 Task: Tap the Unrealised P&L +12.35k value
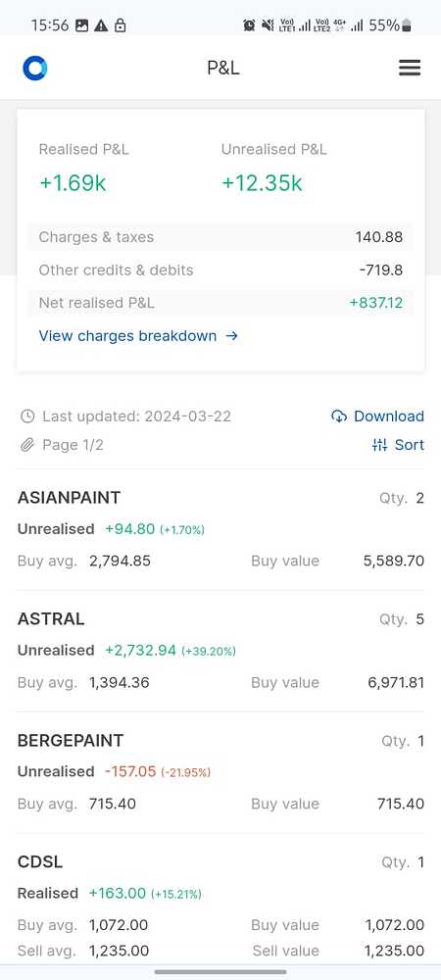[262, 183]
